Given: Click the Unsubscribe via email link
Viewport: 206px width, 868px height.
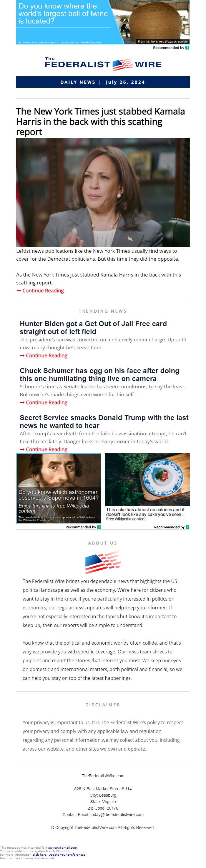Looking at the screenshot, I should click(x=37, y=858).
